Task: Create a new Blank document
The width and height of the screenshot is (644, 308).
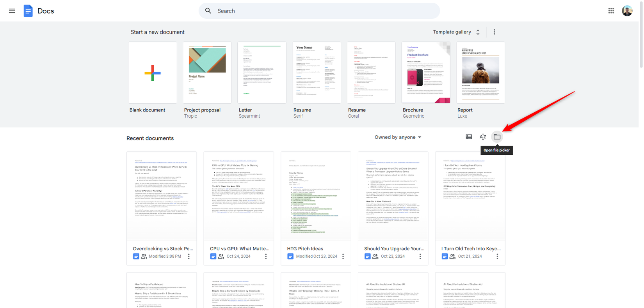Action: point(152,73)
